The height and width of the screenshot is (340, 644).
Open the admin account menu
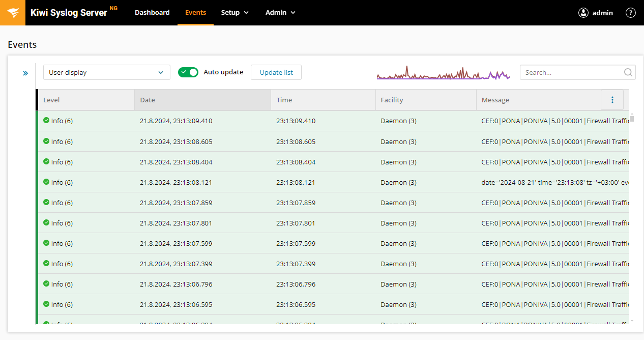(x=596, y=13)
